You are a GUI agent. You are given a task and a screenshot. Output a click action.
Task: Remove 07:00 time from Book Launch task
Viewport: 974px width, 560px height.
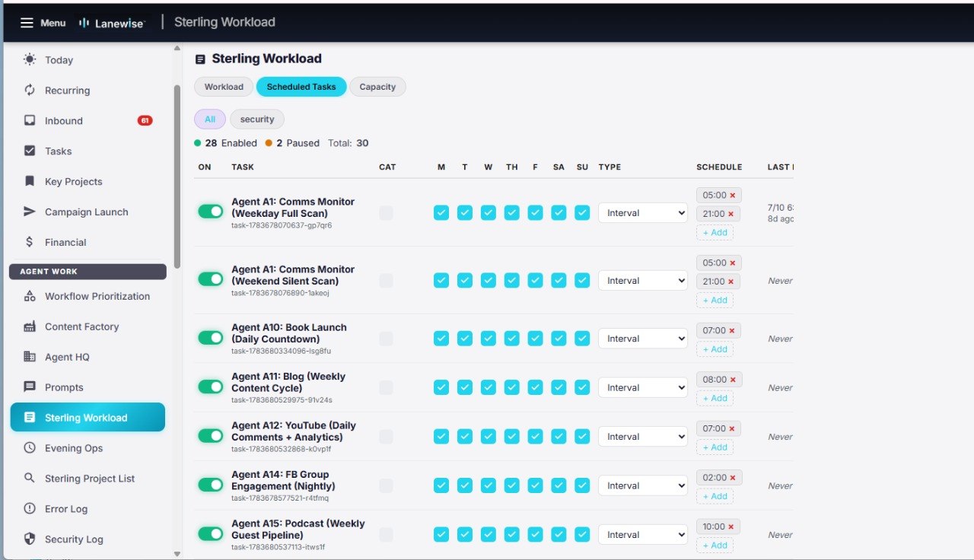[732, 331]
